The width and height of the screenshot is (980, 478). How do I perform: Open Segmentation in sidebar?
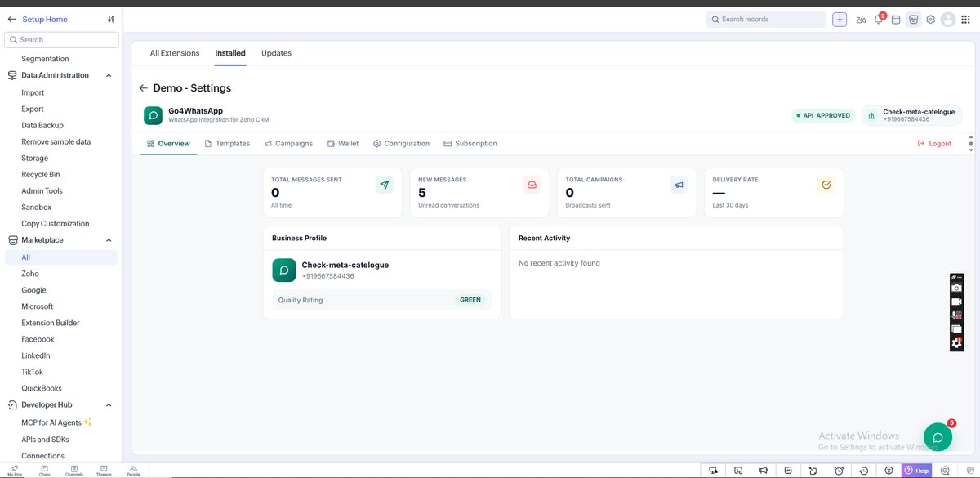tap(45, 59)
